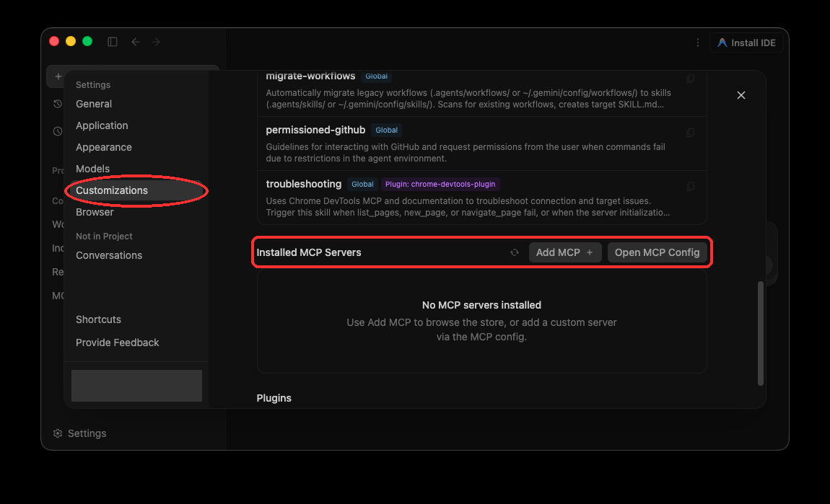Click the plus icon in the sidebar
The height and width of the screenshot is (504, 830).
(58, 76)
